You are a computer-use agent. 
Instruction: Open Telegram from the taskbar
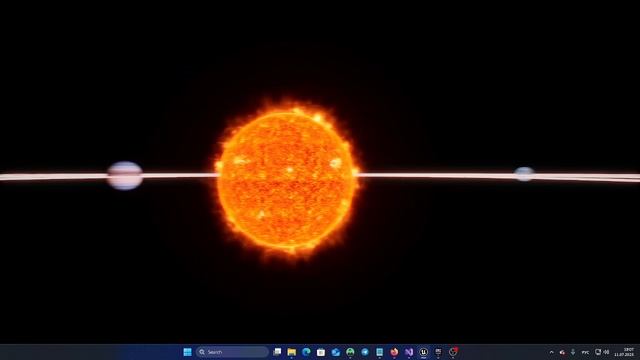point(365,352)
